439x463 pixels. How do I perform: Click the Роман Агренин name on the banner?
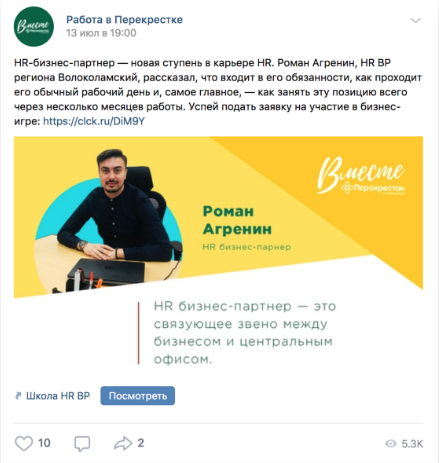[x=237, y=220]
